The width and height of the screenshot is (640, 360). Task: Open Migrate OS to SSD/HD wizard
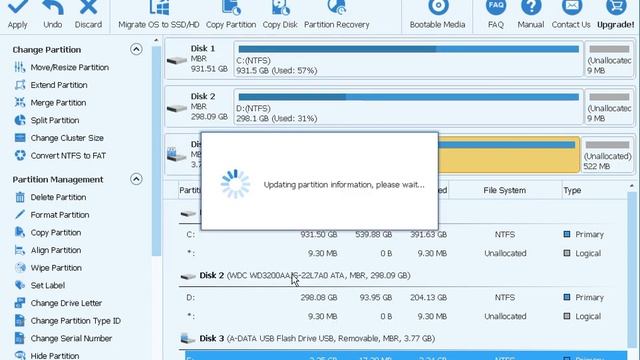click(159, 15)
